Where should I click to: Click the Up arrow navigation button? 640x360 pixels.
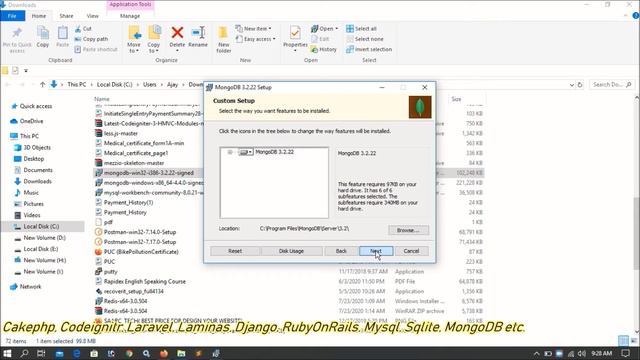(42, 84)
